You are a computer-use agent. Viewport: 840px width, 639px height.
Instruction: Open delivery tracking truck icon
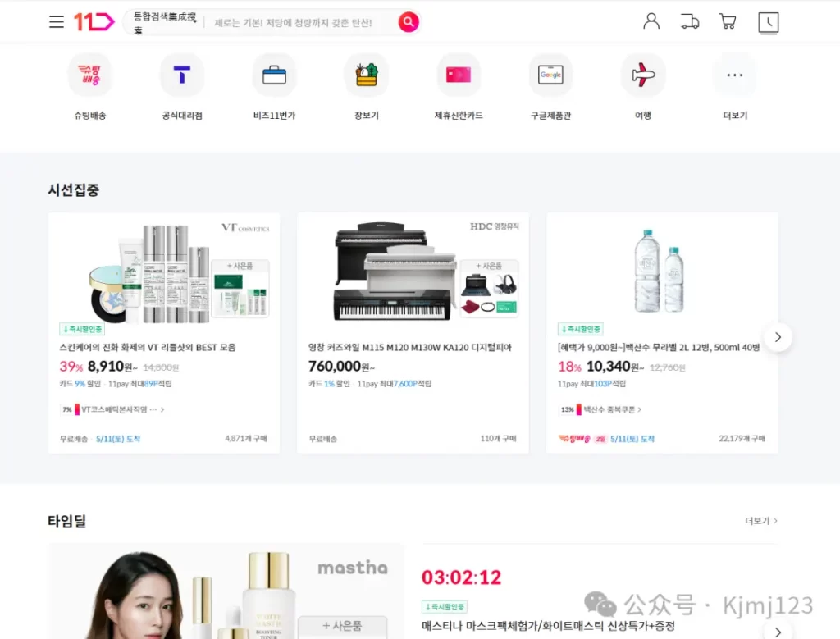click(x=689, y=22)
